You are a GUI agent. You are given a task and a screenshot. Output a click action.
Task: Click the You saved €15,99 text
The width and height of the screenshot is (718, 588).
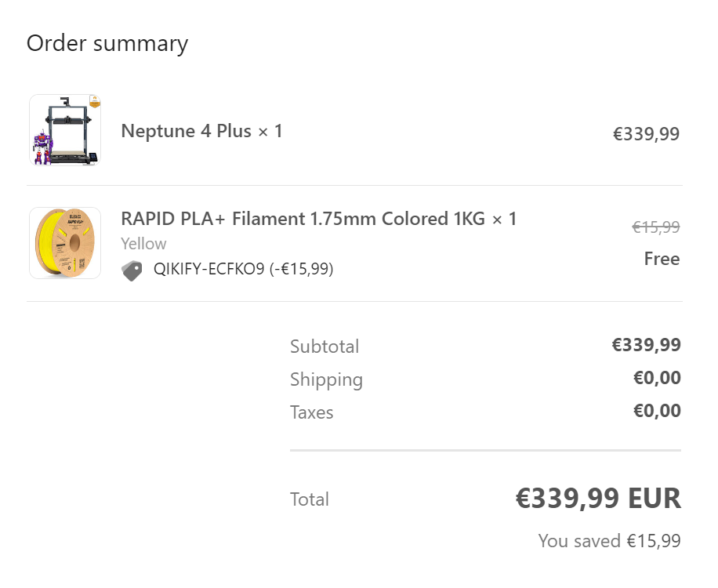pyautogui.click(x=609, y=541)
